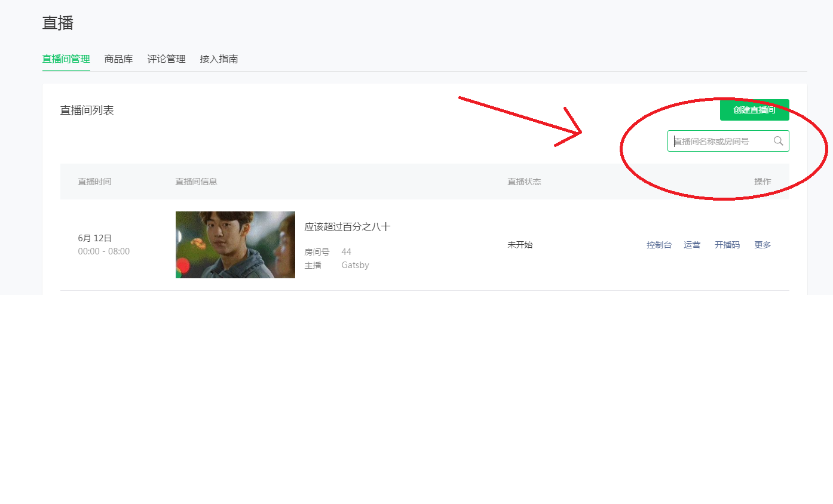Click the 运营 link
Image resolution: width=833 pixels, height=504 pixels.
[692, 245]
